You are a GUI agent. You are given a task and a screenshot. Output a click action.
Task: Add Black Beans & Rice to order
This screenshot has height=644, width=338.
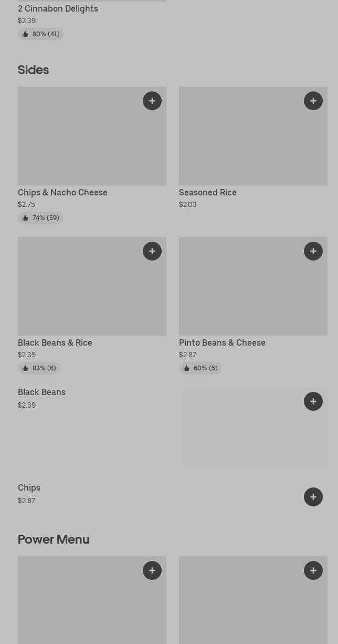point(152,251)
